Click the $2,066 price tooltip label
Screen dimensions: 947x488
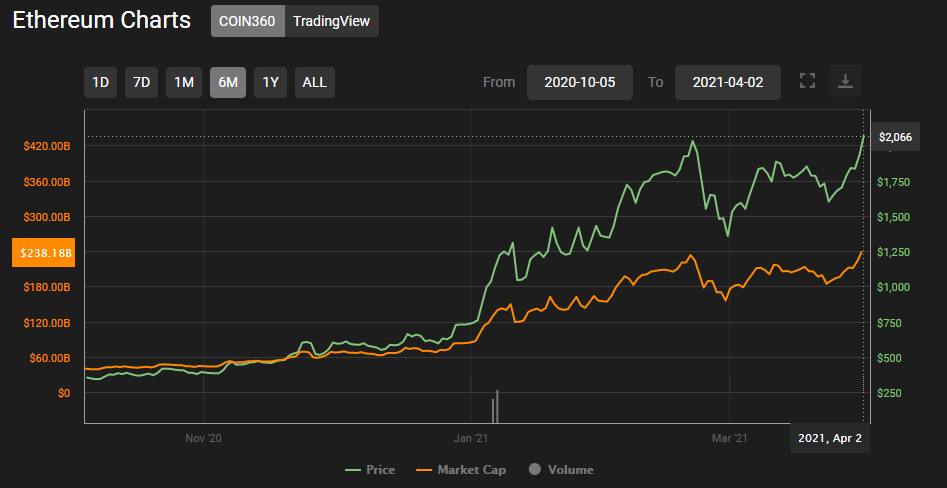point(895,138)
